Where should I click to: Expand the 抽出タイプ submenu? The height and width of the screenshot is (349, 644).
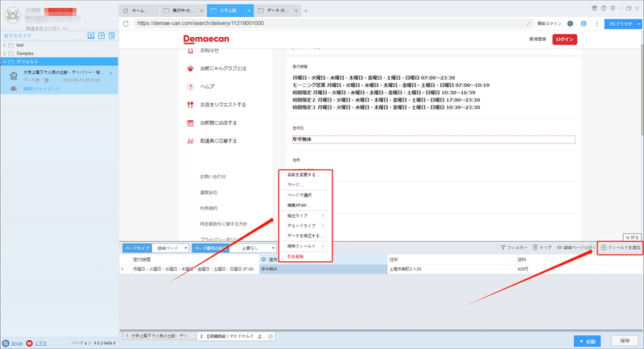(x=305, y=216)
